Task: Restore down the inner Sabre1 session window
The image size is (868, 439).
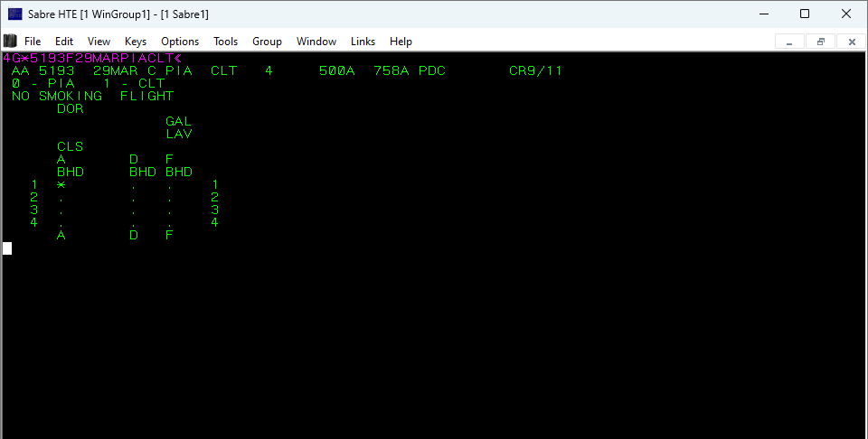Action: [820, 42]
